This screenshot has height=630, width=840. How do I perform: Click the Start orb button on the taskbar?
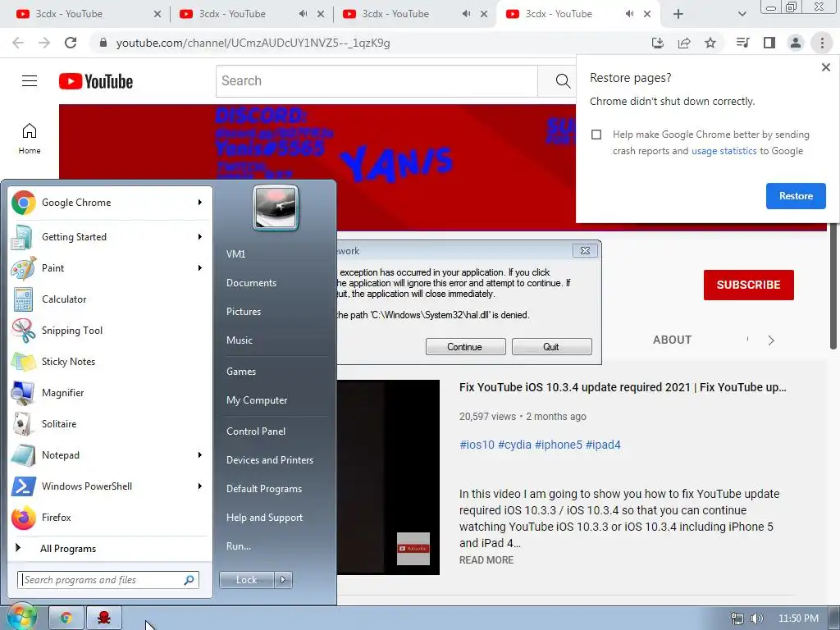(21, 617)
